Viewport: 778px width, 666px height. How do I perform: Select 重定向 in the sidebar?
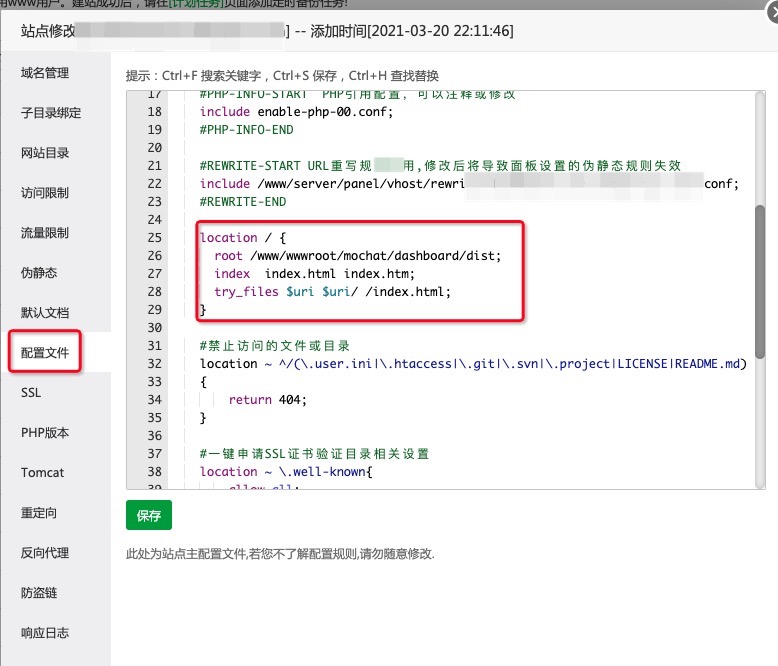39,513
